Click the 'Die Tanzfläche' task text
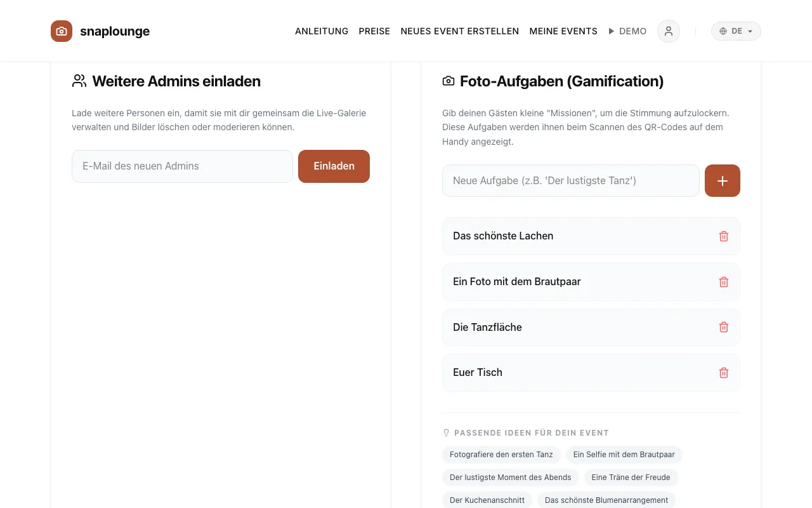This screenshot has width=812, height=508. (487, 327)
